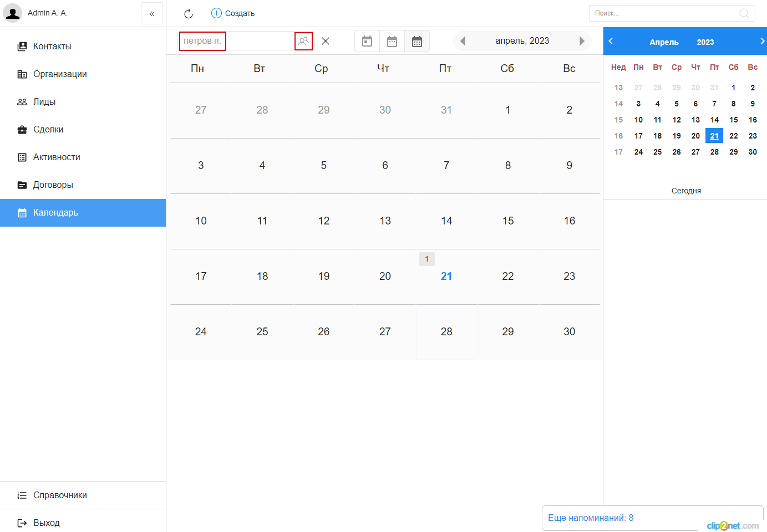
Task: Select day 7 in the main calendar
Action: point(446,166)
